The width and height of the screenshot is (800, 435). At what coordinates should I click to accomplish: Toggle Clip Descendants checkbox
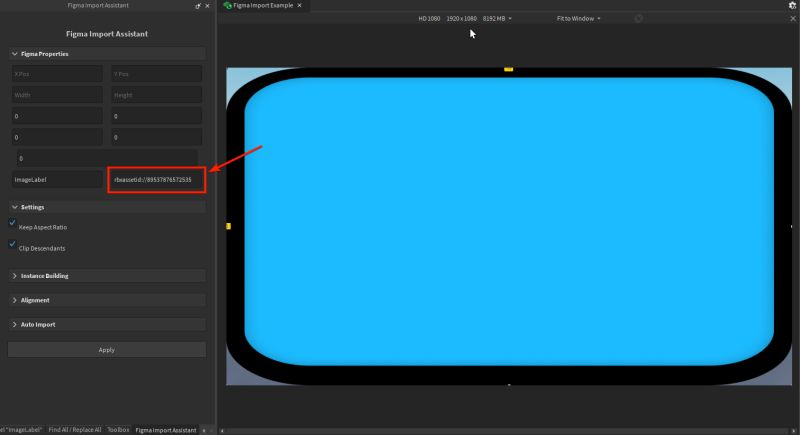(12, 244)
